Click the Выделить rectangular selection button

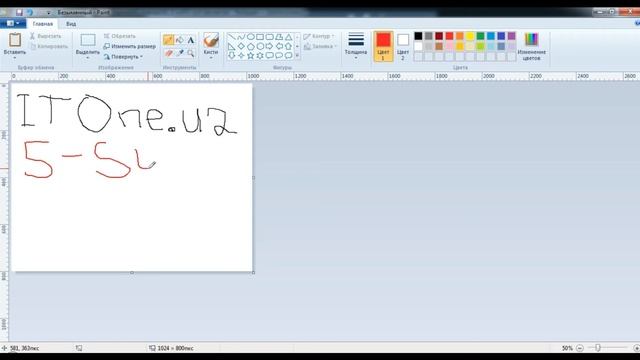[x=88, y=44]
